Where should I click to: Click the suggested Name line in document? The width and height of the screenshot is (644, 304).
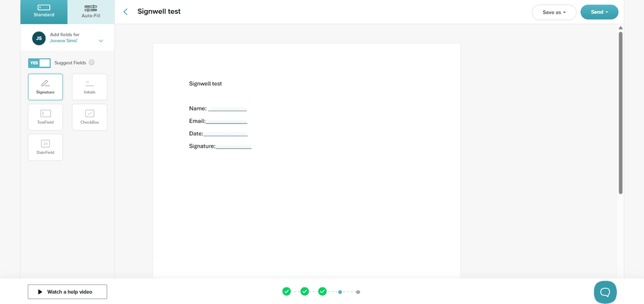click(x=227, y=109)
